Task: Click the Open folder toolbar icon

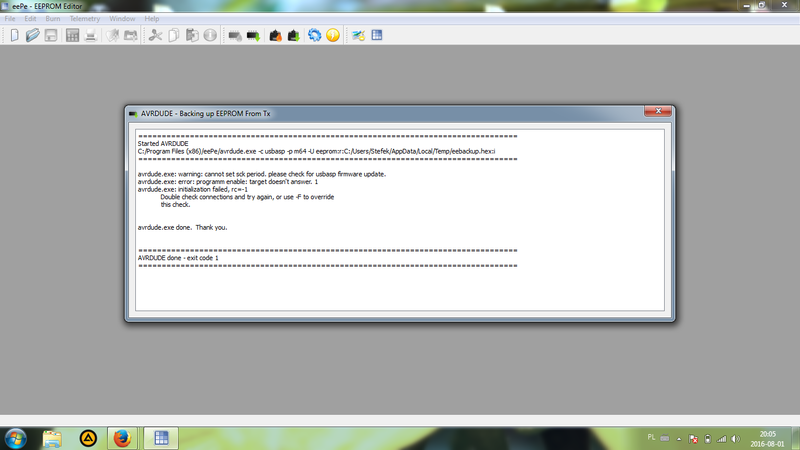Action: [x=33, y=35]
